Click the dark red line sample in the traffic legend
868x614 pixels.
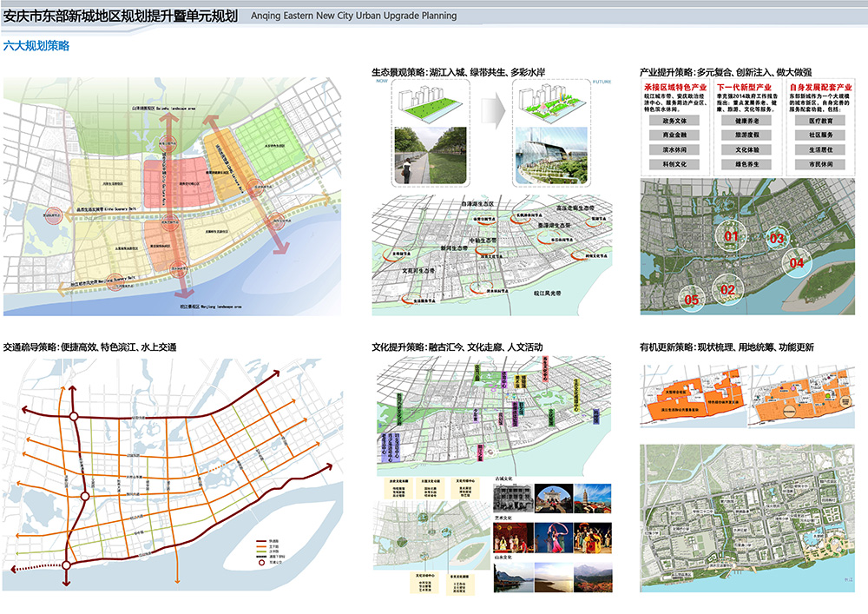point(261,541)
